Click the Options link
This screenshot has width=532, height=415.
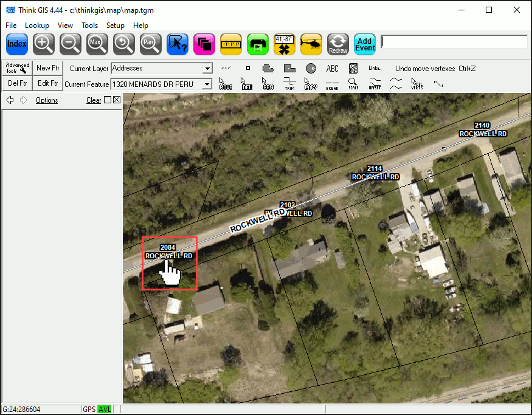pyautogui.click(x=47, y=100)
